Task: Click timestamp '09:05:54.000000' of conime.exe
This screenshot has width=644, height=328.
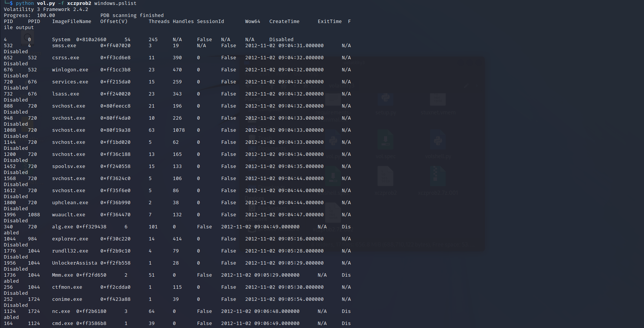Action: click(301, 299)
